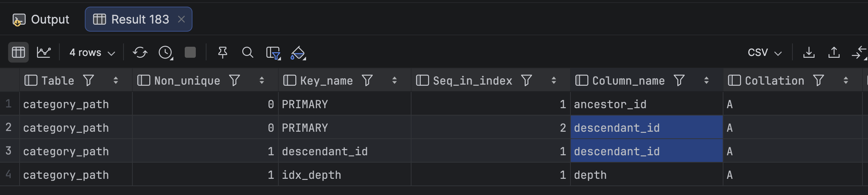The width and height of the screenshot is (868, 195).
Task: Sort by the Seq_in_index column
Action: coord(553,80)
